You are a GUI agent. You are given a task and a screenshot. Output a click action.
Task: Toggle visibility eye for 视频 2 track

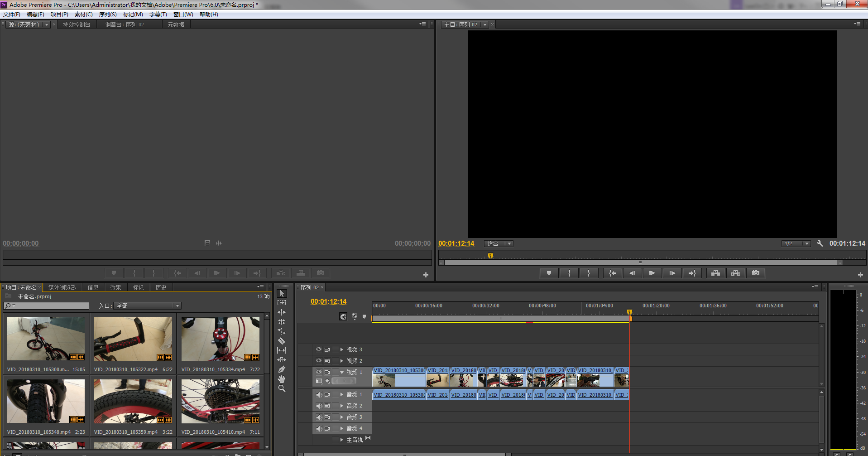coord(318,361)
